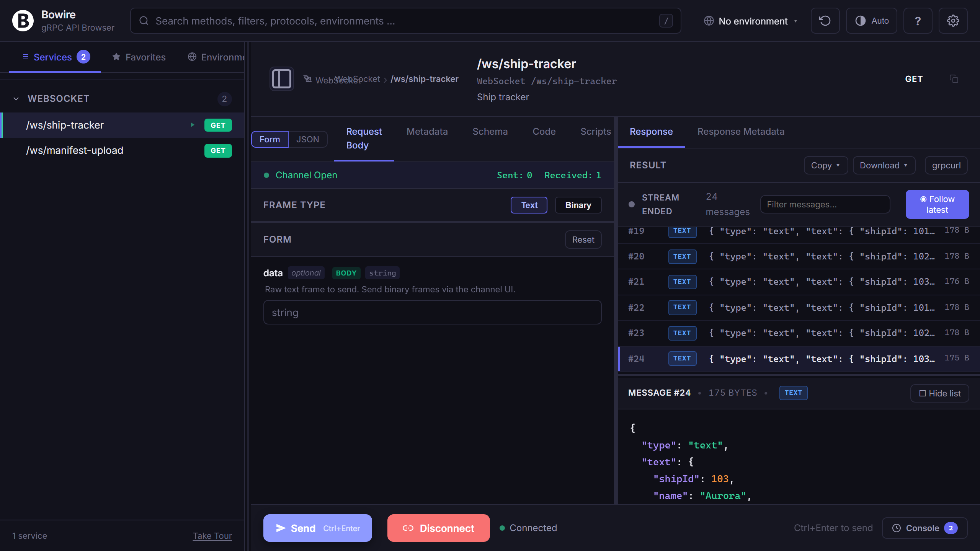This screenshot has height=551, width=980.
Task: Click the search magnifier icon
Action: coord(144,21)
